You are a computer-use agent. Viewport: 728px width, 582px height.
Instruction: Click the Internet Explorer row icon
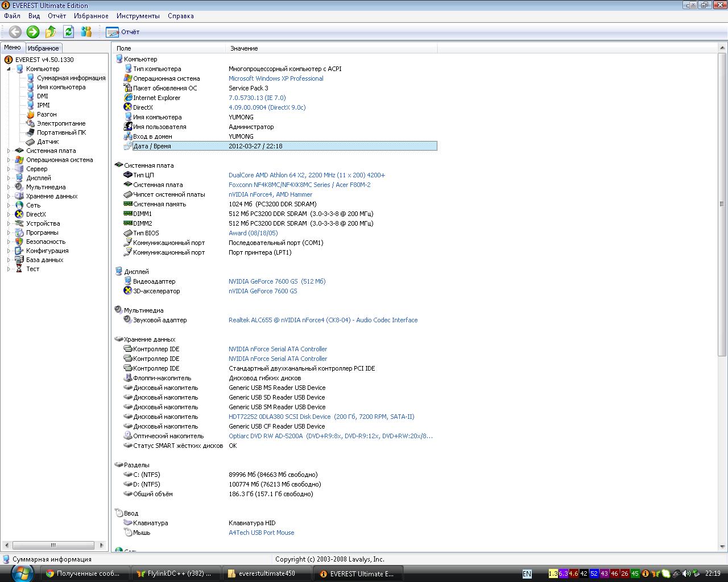tap(127, 98)
